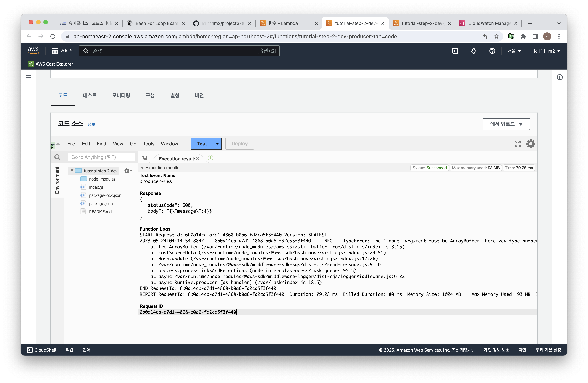Add new editor tab with plus icon
The image size is (588, 383).
click(211, 158)
